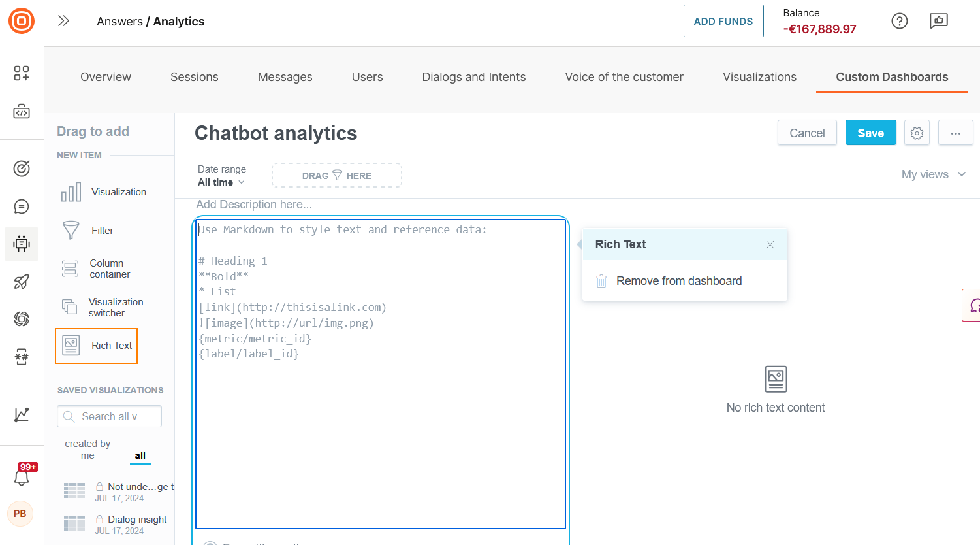
Task: Click the ADD FUNDS button
Action: [x=723, y=20]
